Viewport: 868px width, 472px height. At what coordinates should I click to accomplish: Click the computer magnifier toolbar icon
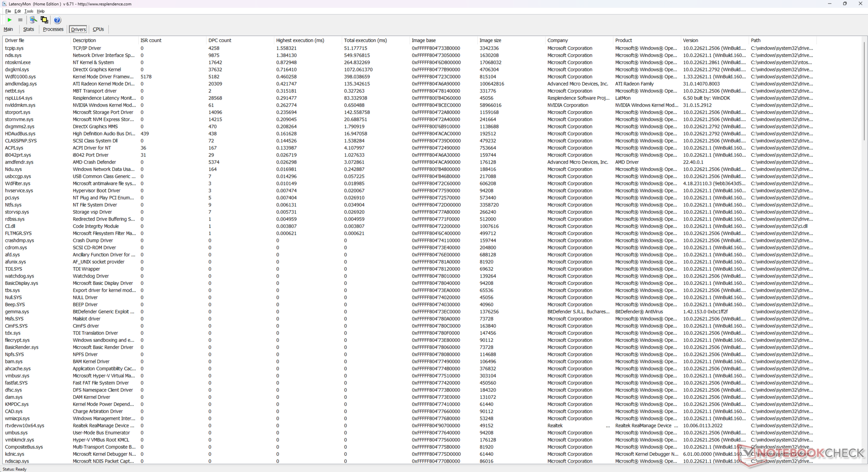click(x=33, y=20)
